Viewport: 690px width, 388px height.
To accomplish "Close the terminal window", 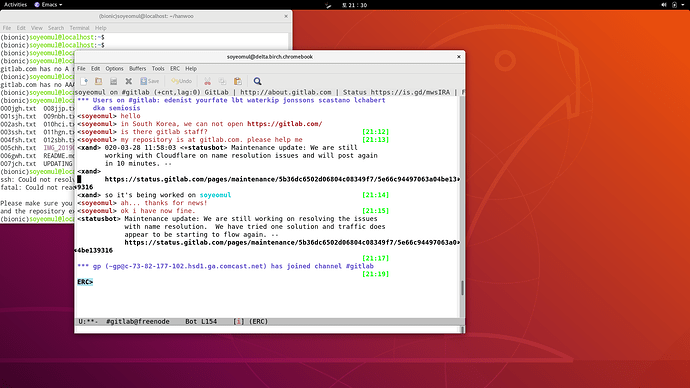I will pos(286,16).
